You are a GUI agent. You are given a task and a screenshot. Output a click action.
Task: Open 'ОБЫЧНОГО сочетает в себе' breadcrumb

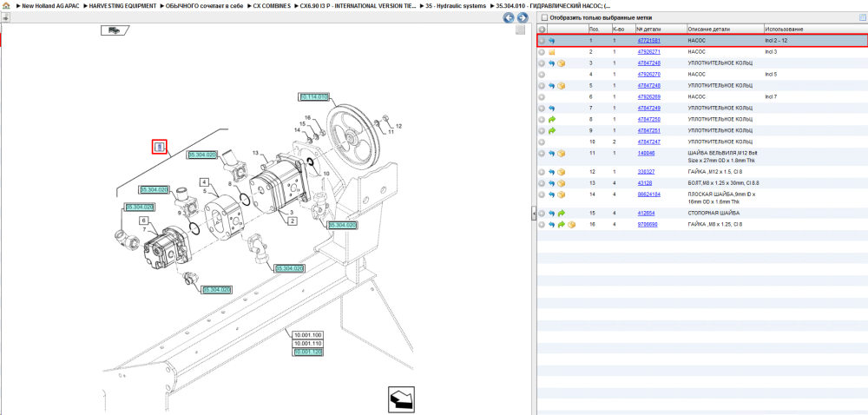click(204, 5)
